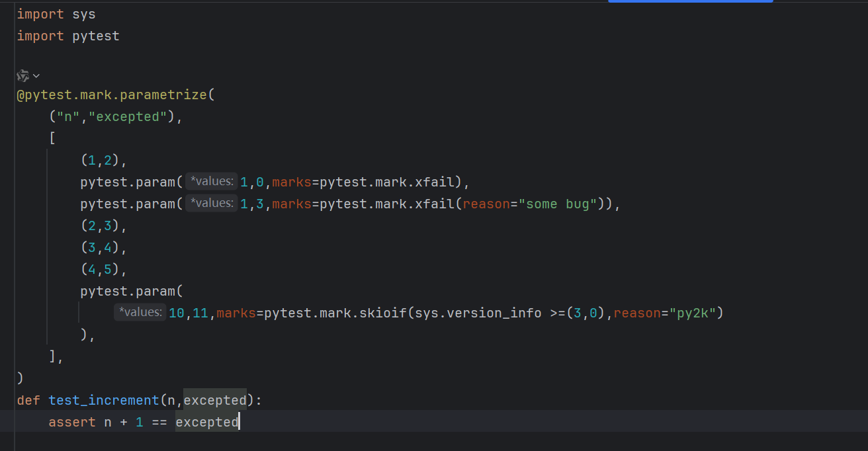Place cursor on "import pytest" line
Image resolution: width=868 pixels, height=451 pixels.
tap(68, 36)
